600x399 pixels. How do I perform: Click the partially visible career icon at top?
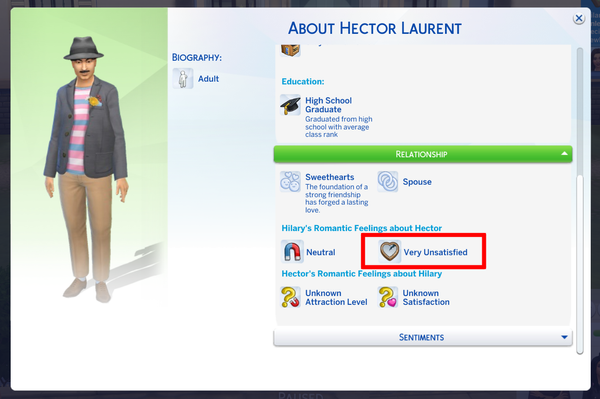click(290, 50)
